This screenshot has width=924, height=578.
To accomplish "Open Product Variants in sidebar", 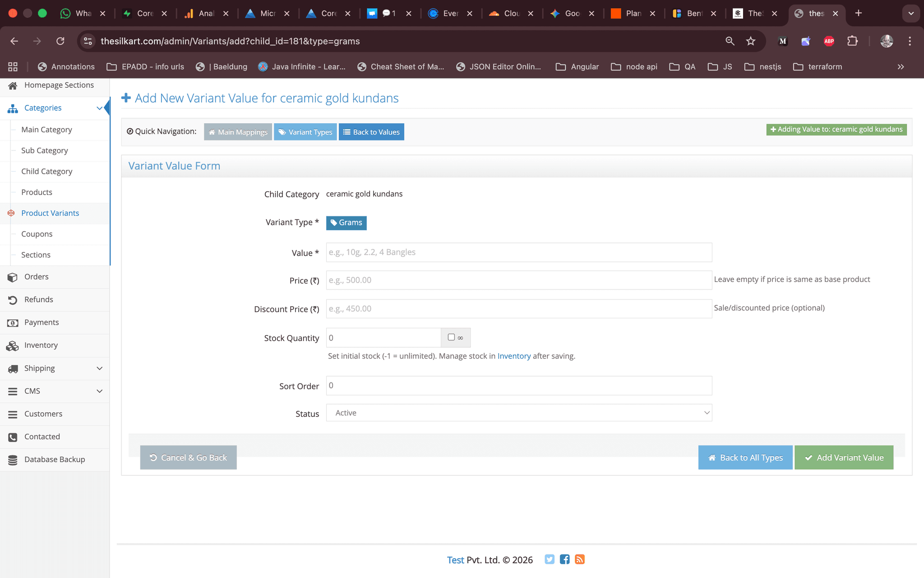I will (x=50, y=213).
